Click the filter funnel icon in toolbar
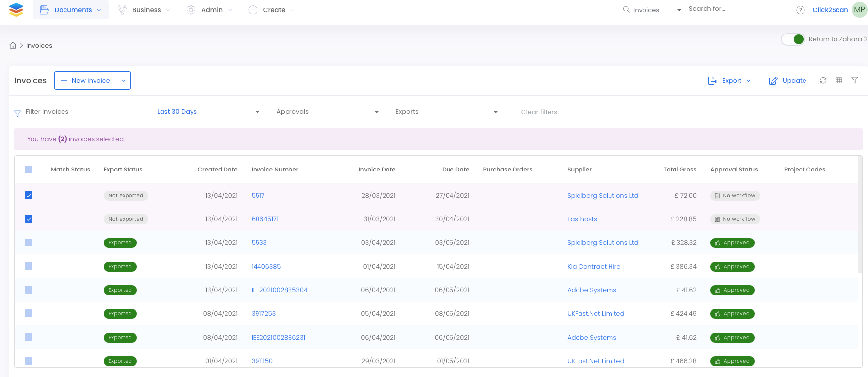The width and height of the screenshot is (868, 377). pos(855,80)
